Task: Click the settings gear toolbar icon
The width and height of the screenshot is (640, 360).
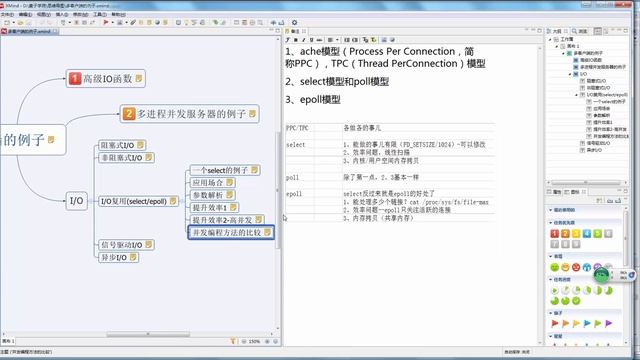Action: (294, 22)
